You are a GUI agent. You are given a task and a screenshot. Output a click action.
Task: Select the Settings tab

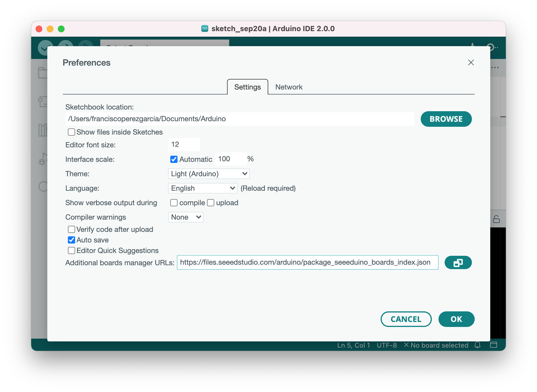pos(248,87)
